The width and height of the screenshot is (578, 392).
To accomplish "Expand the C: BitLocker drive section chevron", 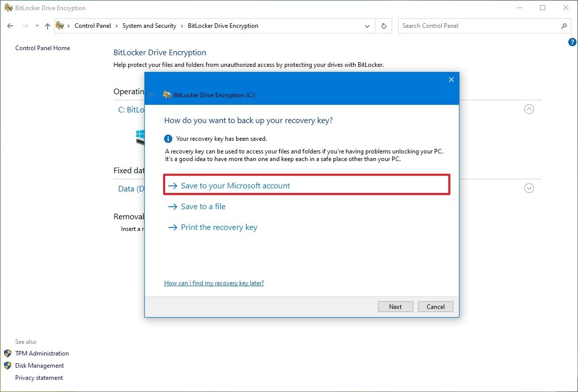I will (x=529, y=109).
